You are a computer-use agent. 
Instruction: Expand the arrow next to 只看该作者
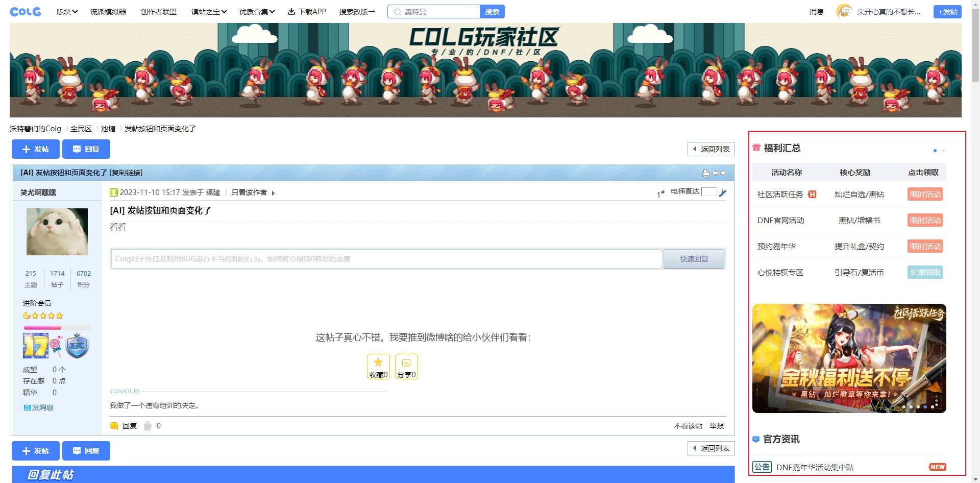(x=273, y=193)
